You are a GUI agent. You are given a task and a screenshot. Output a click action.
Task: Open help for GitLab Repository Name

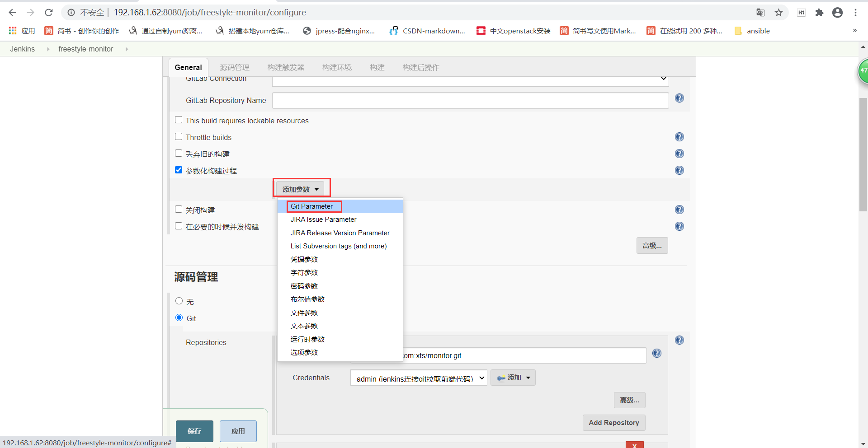point(679,98)
